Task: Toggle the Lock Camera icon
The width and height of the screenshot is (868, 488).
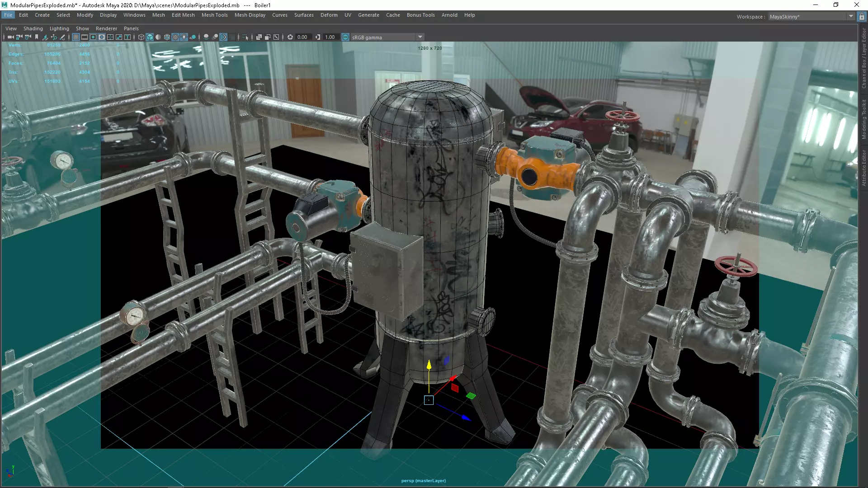Action: point(19,37)
